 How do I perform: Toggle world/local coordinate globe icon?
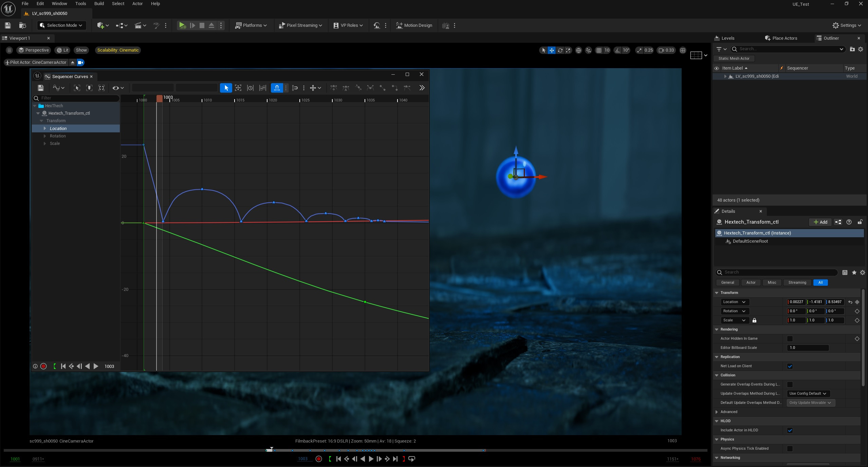(x=578, y=50)
